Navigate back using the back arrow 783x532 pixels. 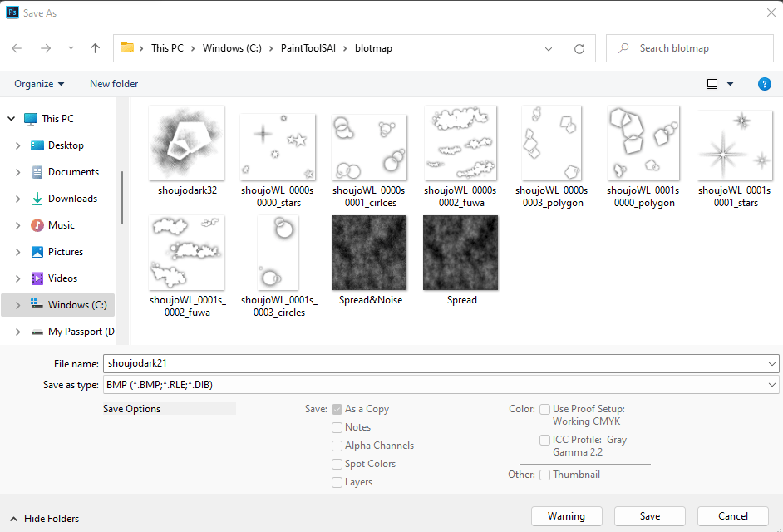click(x=16, y=48)
